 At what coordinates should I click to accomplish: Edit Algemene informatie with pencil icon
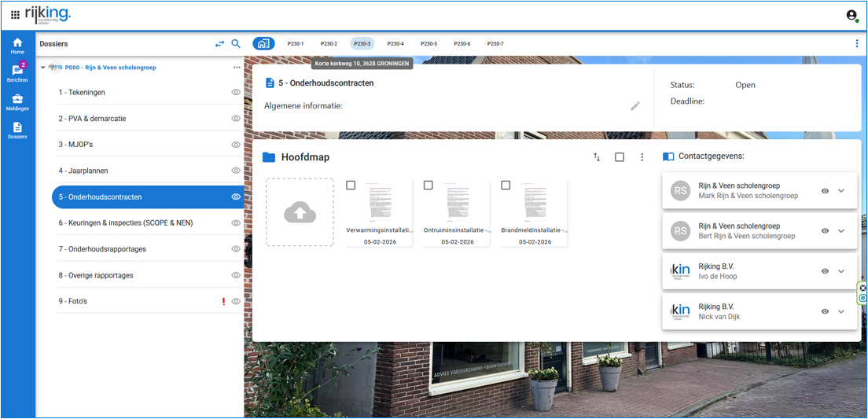coord(635,106)
